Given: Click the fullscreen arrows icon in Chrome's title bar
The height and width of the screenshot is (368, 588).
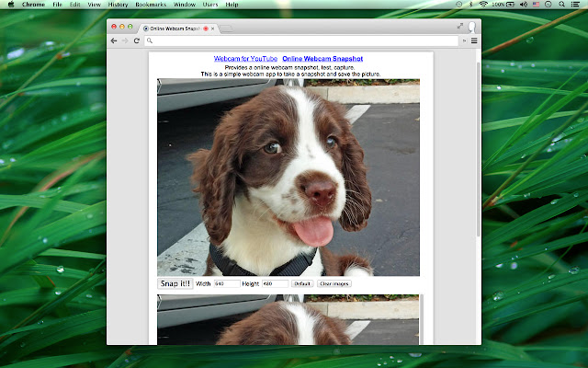Looking at the screenshot, I should pos(460,26).
